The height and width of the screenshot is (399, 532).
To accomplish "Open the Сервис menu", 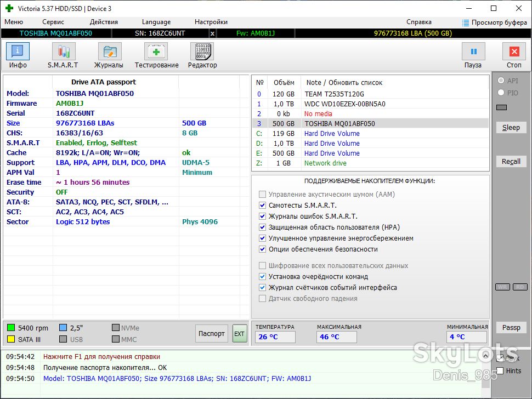I will tap(53, 22).
